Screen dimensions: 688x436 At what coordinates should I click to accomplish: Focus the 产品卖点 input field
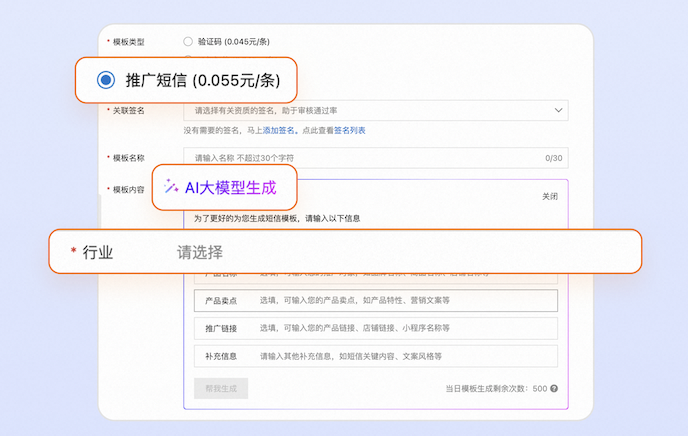tap(376, 300)
